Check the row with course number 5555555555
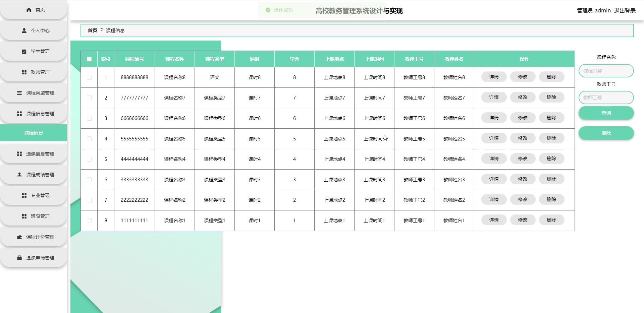Image resolution: width=644 pixels, height=313 pixels. click(89, 139)
